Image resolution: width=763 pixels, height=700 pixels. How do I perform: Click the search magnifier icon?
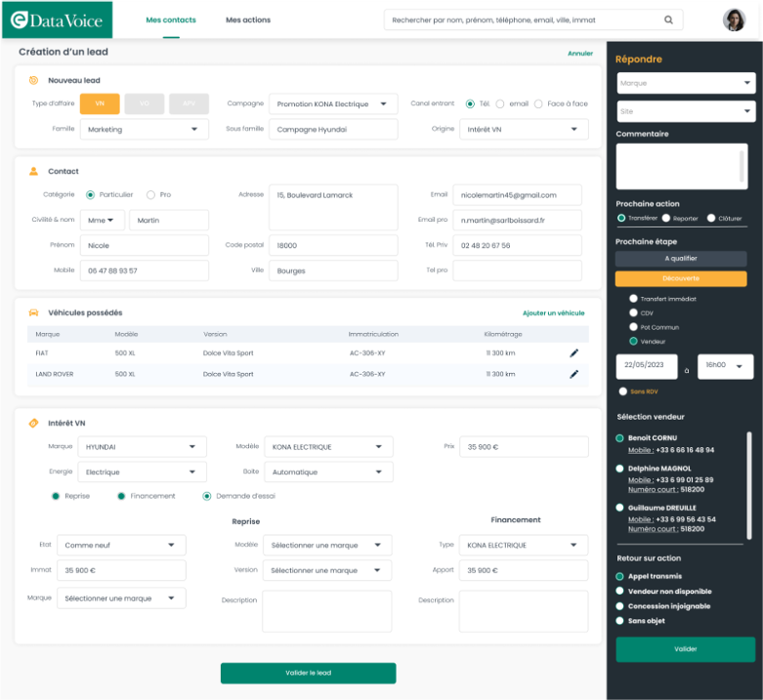tap(668, 20)
